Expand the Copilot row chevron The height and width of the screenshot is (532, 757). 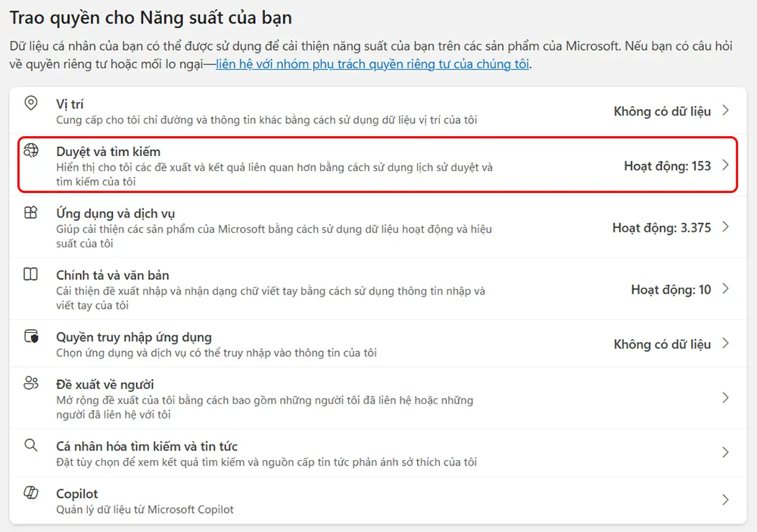(725, 499)
